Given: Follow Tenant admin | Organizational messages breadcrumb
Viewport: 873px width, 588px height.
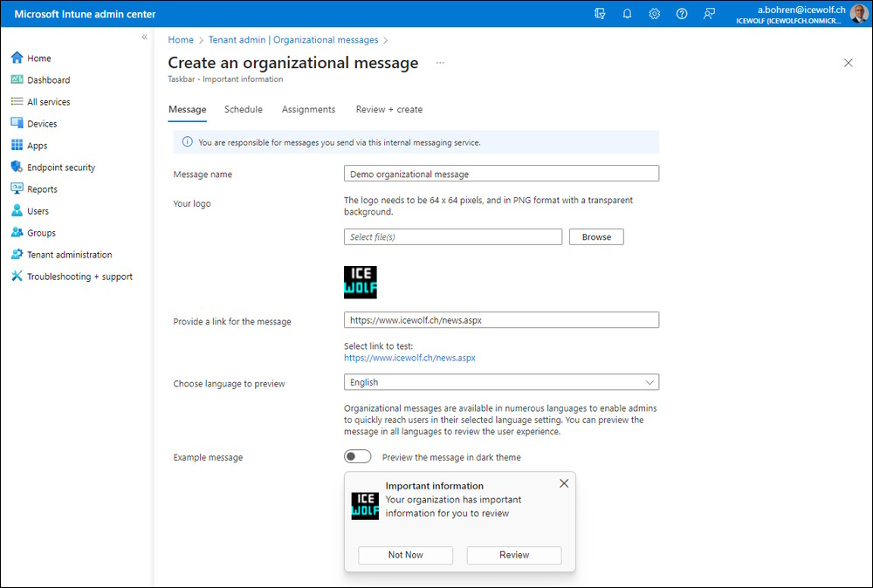Looking at the screenshot, I should 293,40.
